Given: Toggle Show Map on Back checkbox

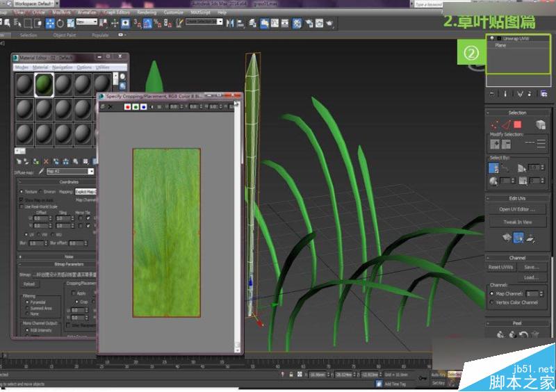Looking at the screenshot, I should click(22, 200).
